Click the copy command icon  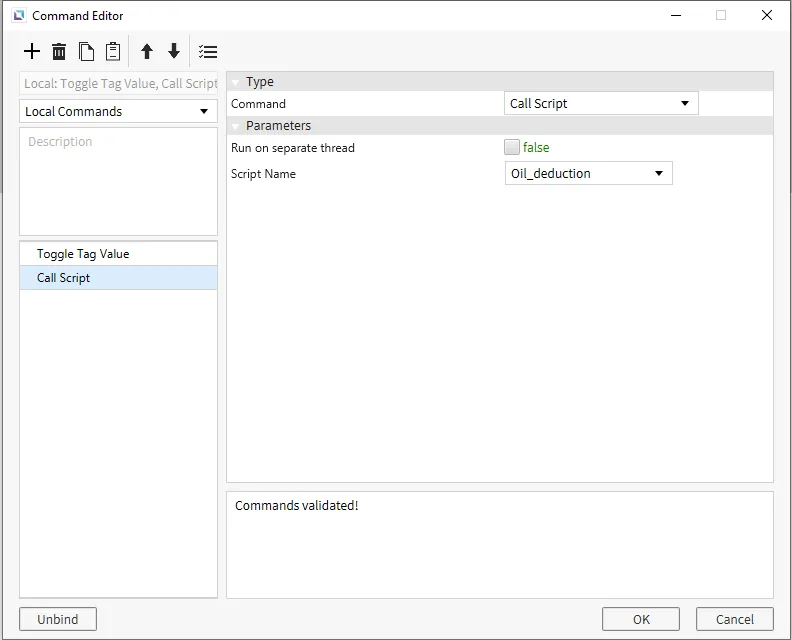point(86,52)
